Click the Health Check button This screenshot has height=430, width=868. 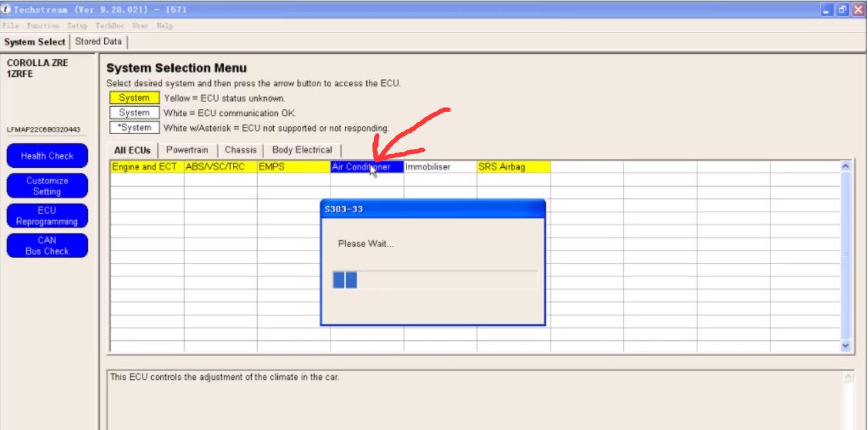[x=47, y=156]
